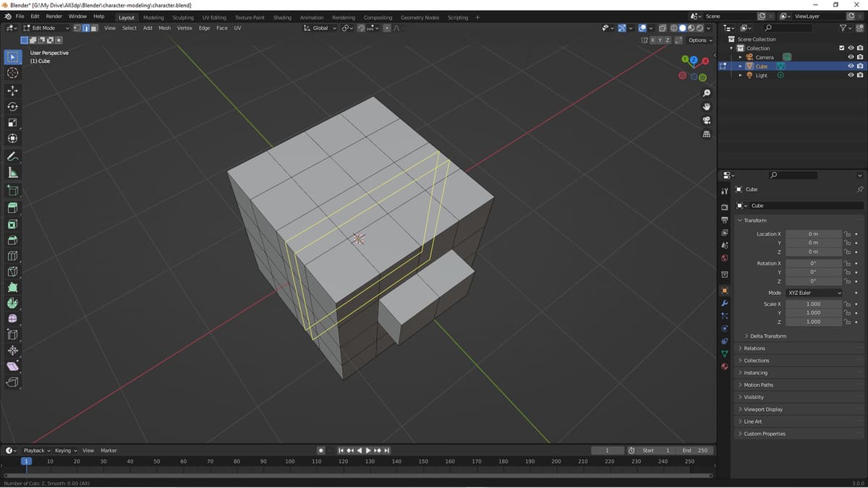Select the Cursor tool in the left toolbar
The image size is (868, 488).
[12, 73]
